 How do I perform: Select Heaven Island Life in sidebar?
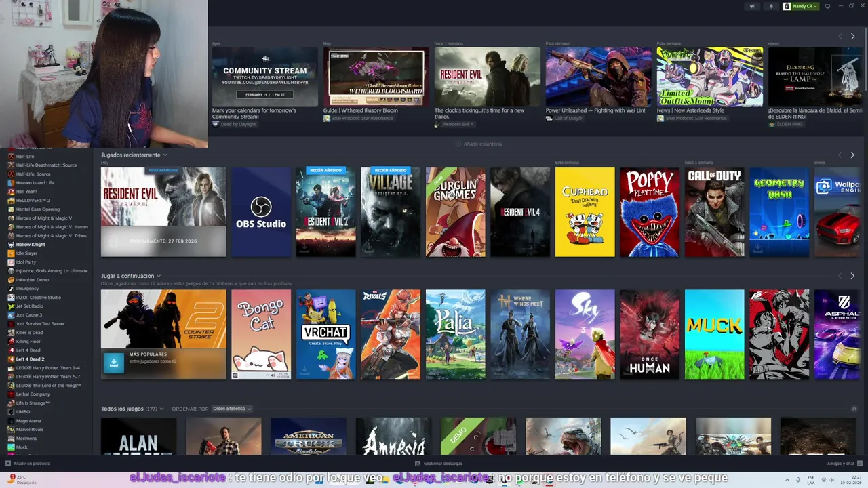35,183
